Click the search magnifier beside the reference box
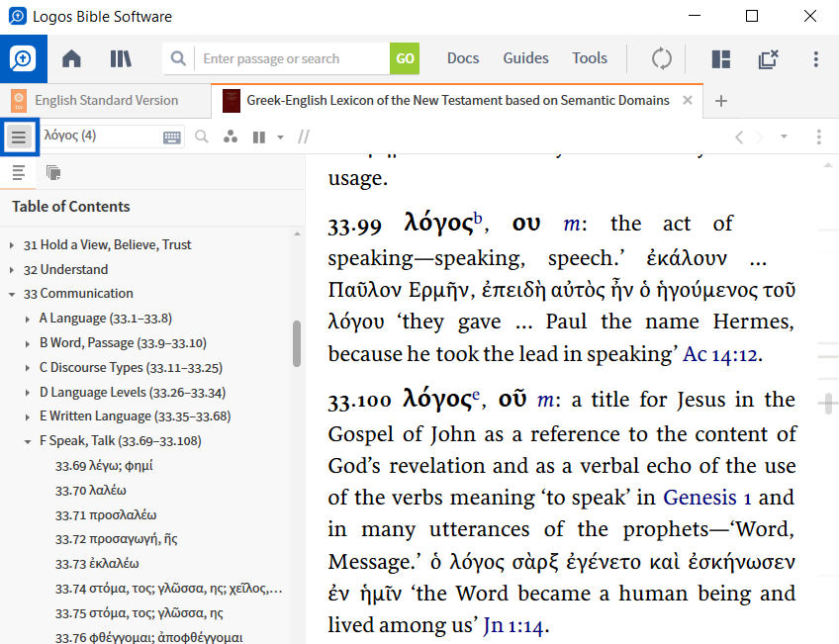 point(202,137)
